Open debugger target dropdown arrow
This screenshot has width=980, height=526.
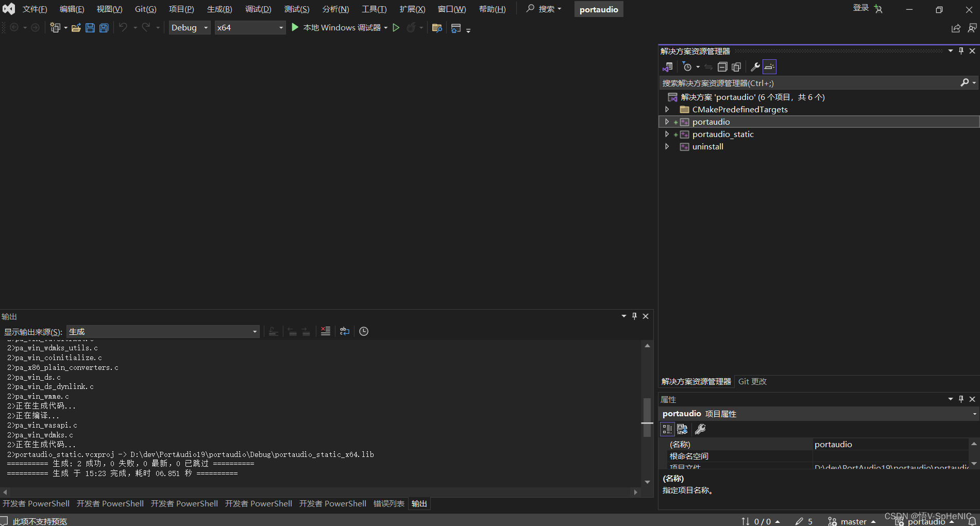(x=386, y=28)
